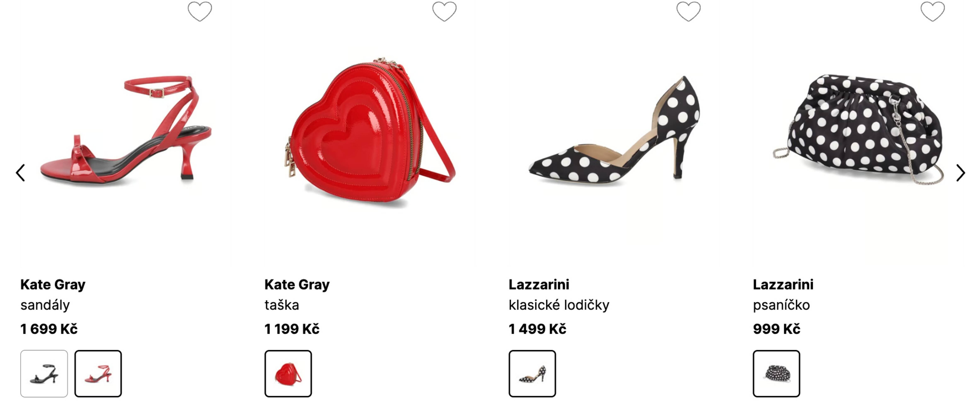Add red heart bag to wishlist
The width and height of the screenshot is (980, 414).
coord(444,11)
